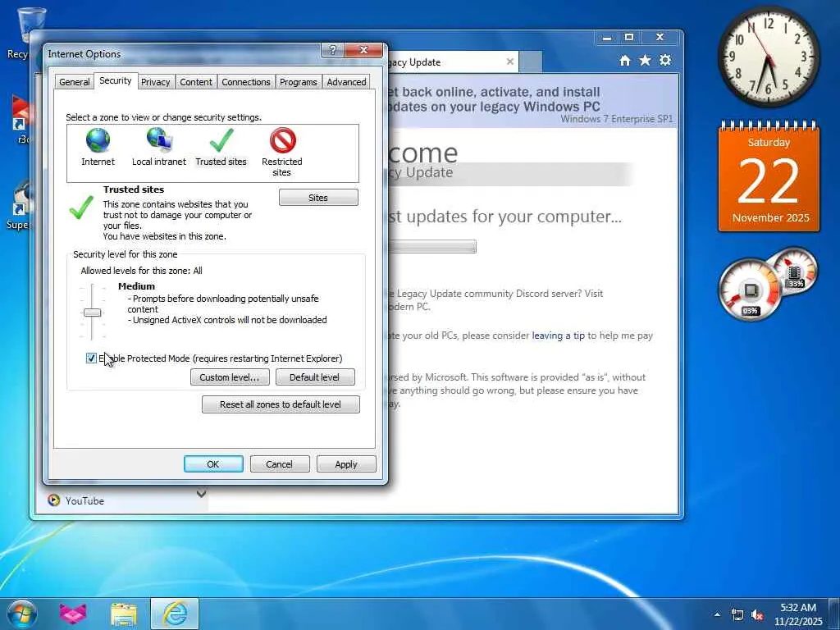
Task: Switch to the General tab
Action: pos(75,82)
